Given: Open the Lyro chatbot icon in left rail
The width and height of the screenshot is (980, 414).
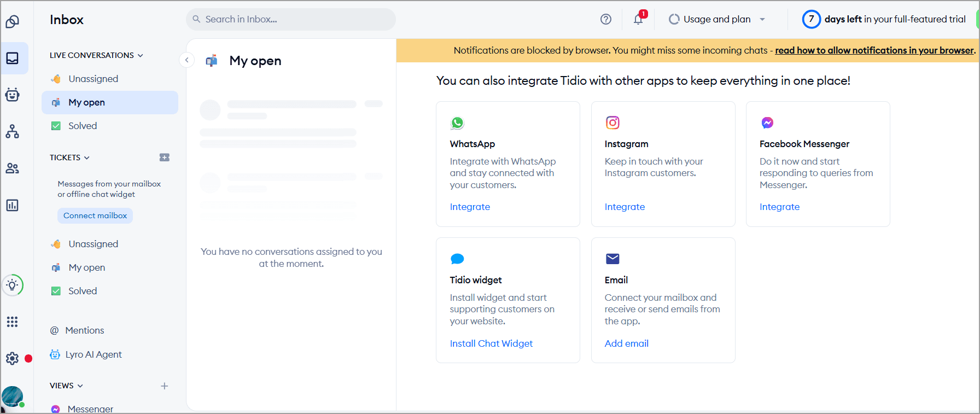Looking at the screenshot, I should [13, 95].
